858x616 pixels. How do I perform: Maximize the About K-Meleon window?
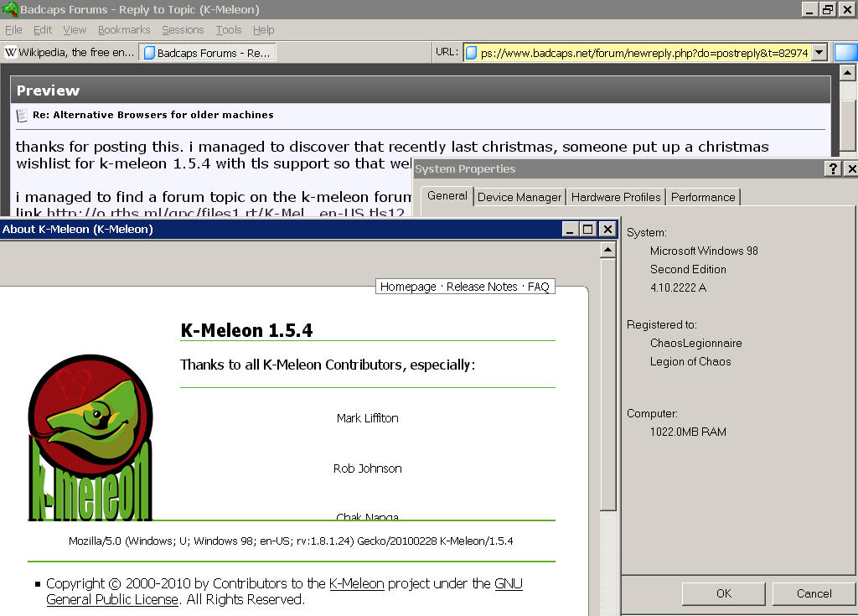click(587, 229)
